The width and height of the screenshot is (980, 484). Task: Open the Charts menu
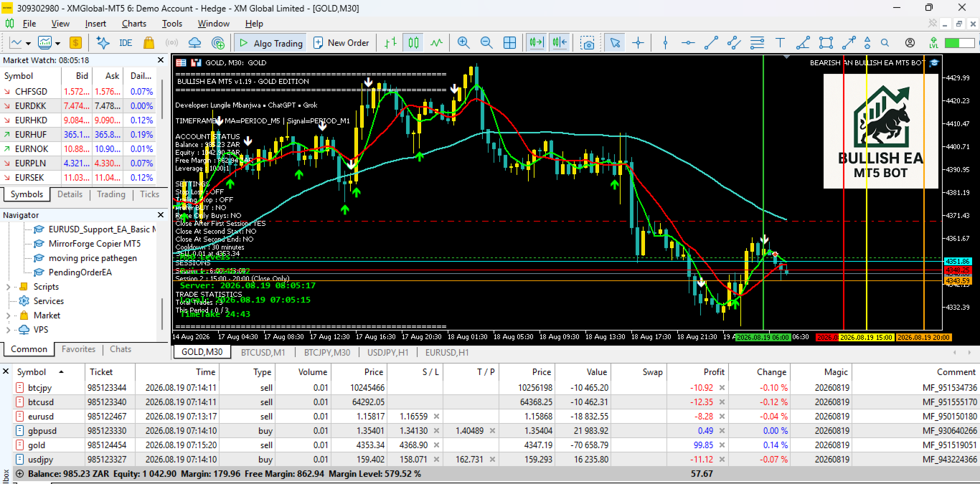pyautogui.click(x=134, y=24)
